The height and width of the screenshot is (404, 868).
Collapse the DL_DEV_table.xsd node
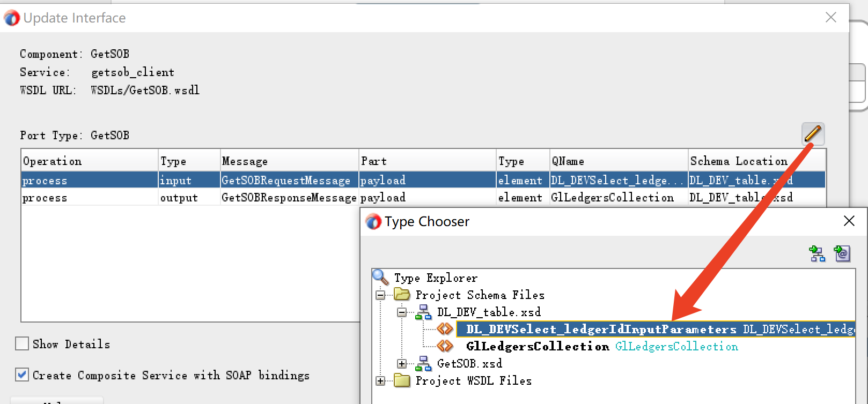tap(402, 312)
